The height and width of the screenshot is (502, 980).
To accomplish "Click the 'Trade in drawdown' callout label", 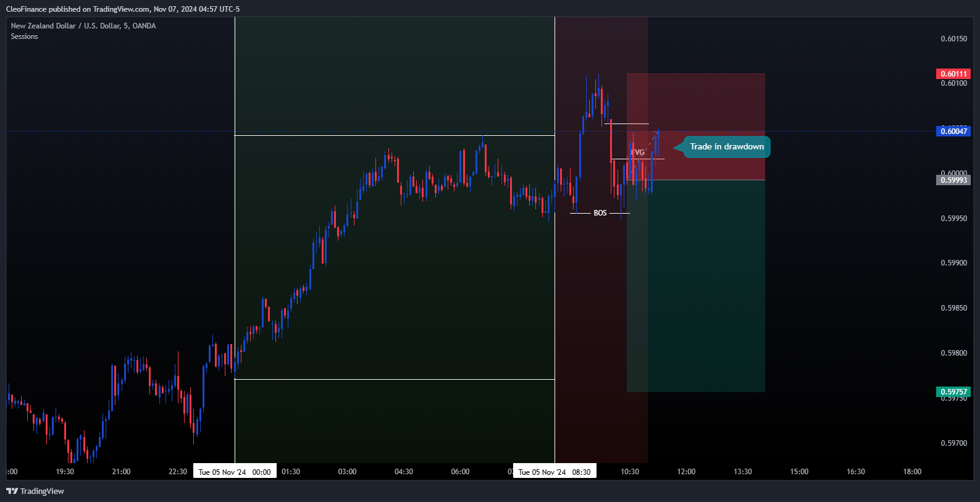I will [727, 147].
